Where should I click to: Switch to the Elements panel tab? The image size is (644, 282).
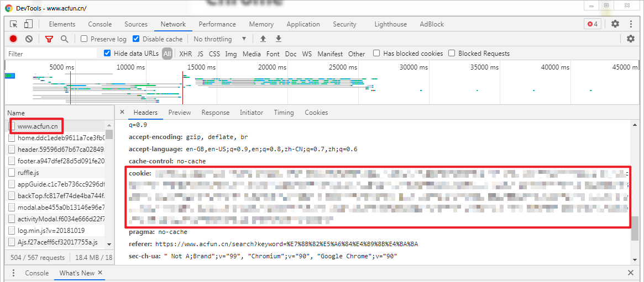62,24
